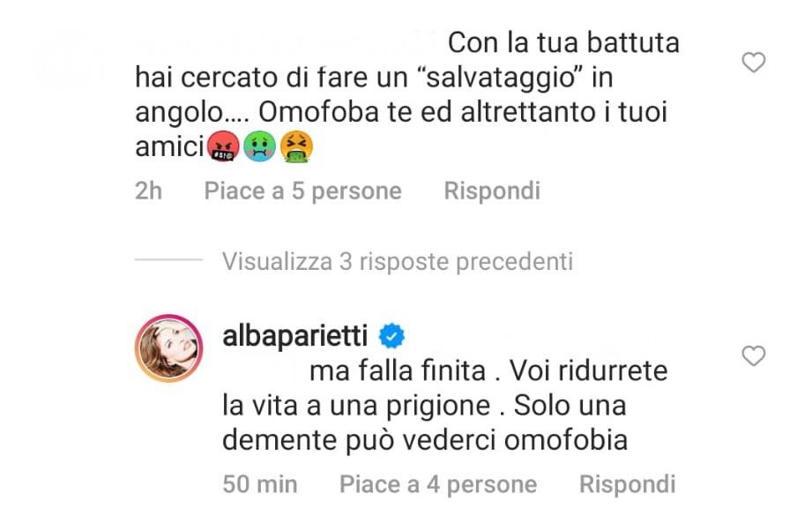Click the blue verified badge beside albaparietti
This screenshot has width=812, height=508.
click(x=392, y=337)
